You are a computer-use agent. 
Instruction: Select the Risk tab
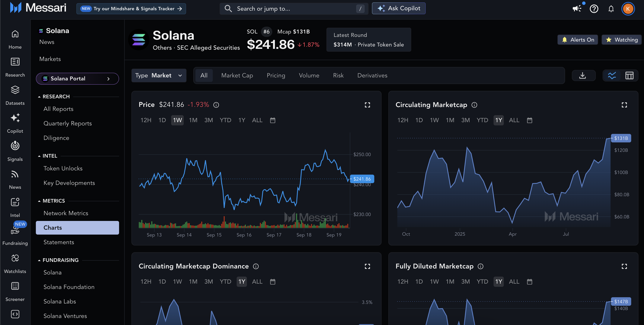pyautogui.click(x=338, y=75)
